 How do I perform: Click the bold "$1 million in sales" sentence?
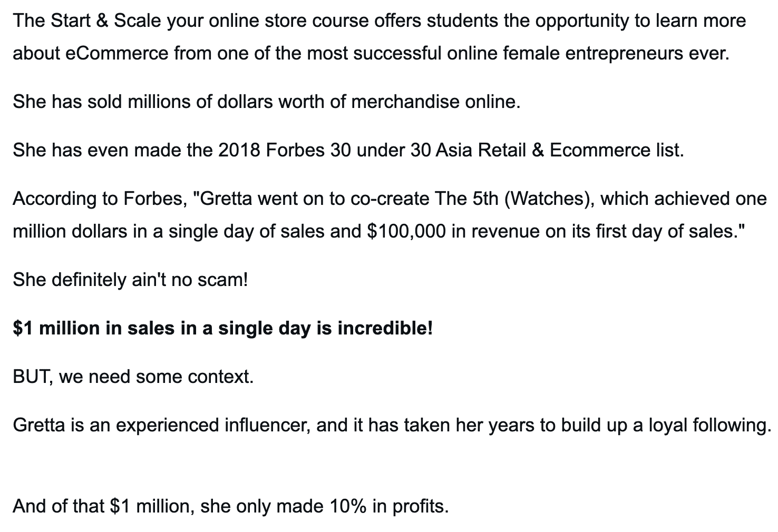(x=222, y=329)
